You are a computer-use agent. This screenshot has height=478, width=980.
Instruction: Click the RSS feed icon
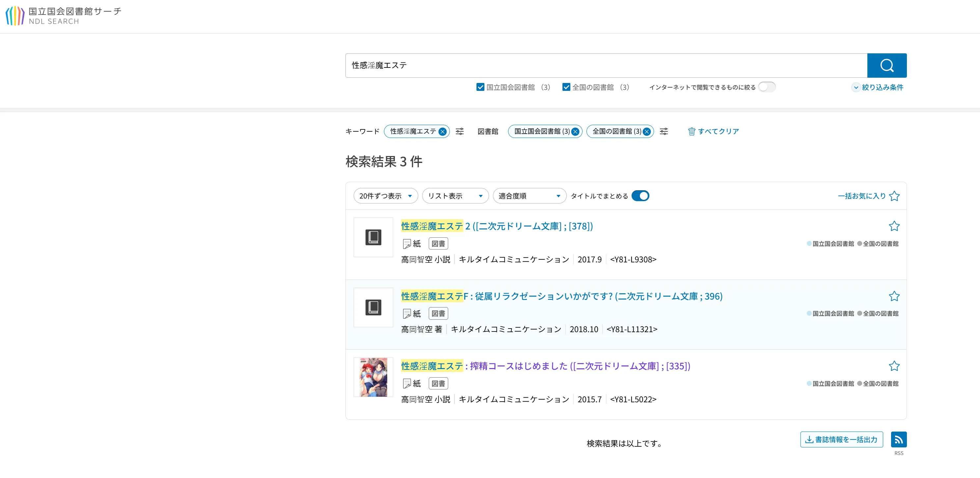pos(898,439)
